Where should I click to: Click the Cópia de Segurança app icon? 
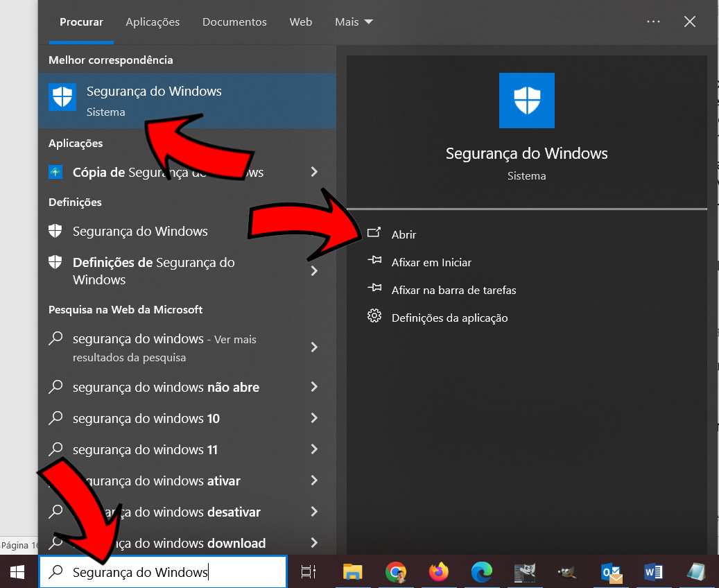55,172
